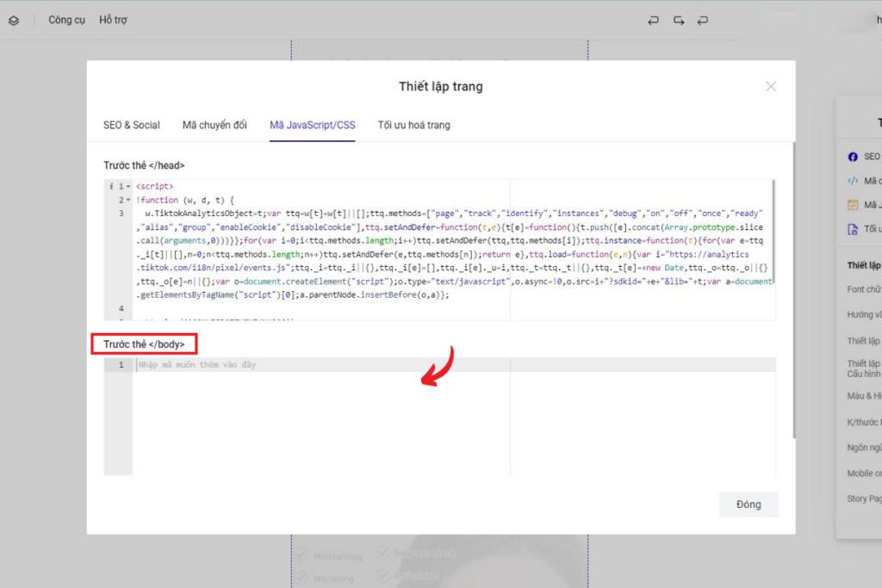Close the Thiết lập trang dialog
882x588 pixels.
(771, 86)
